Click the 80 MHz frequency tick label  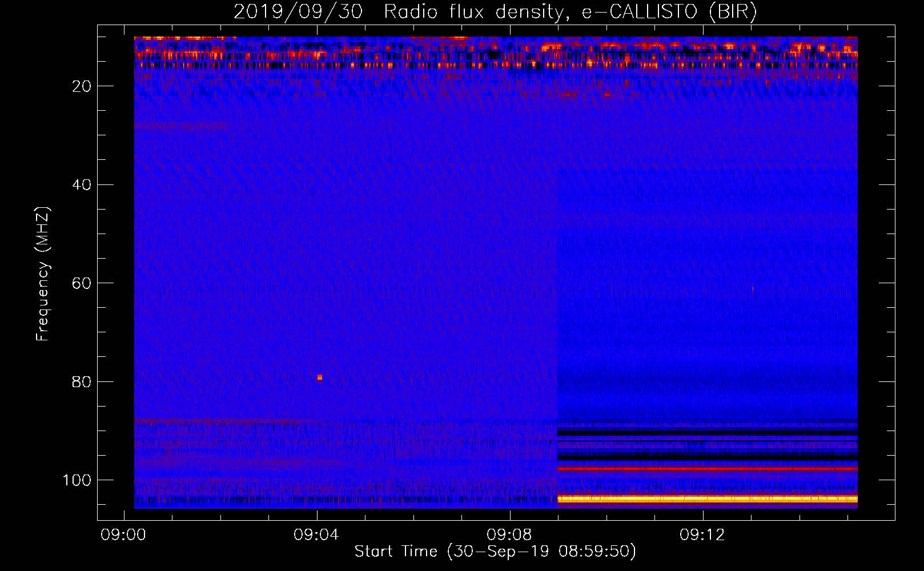[82, 382]
